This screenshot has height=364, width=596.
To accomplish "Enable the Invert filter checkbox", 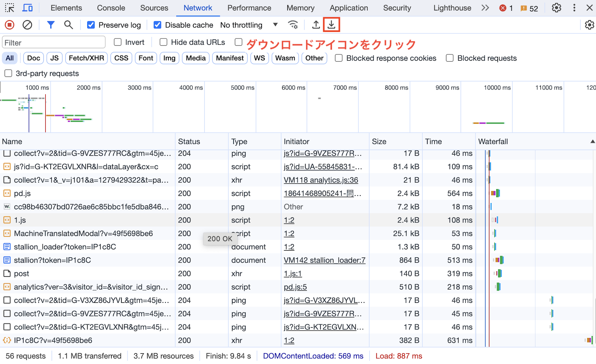I will [118, 42].
